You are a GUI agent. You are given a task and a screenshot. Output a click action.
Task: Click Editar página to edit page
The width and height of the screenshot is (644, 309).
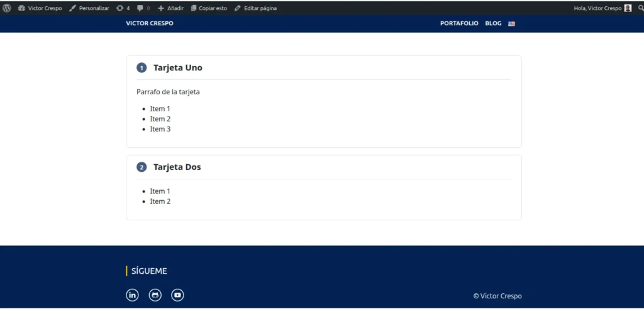pyautogui.click(x=255, y=8)
